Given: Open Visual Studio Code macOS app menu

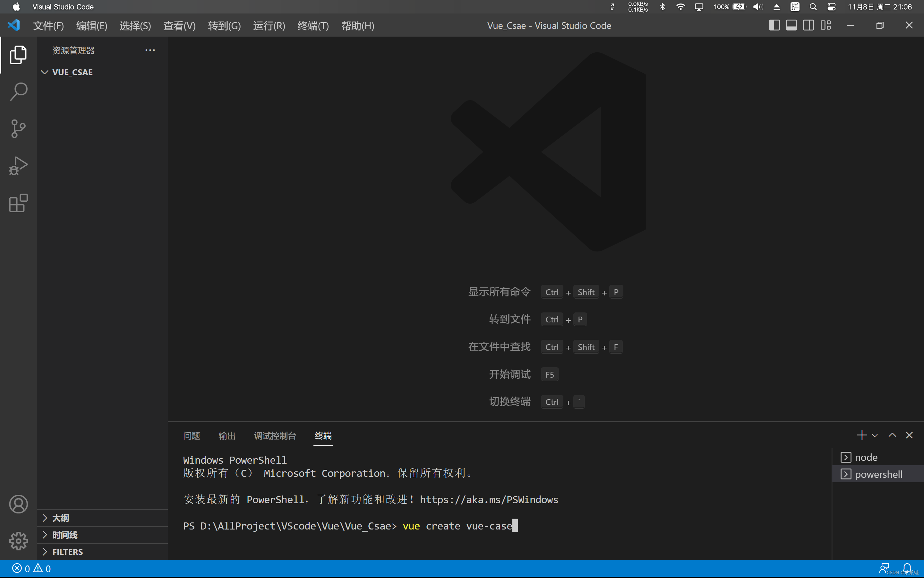Looking at the screenshot, I should pos(63,6).
